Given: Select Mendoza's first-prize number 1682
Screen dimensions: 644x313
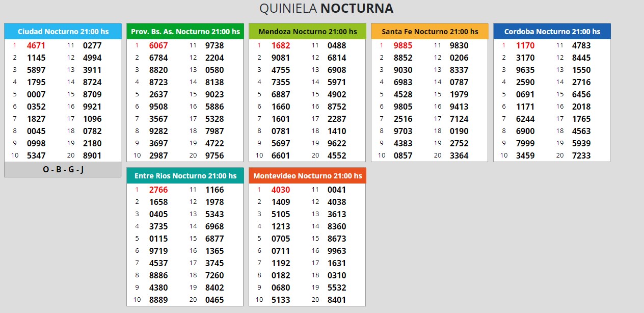Looking at the screenshot, I should coord(281,45).
